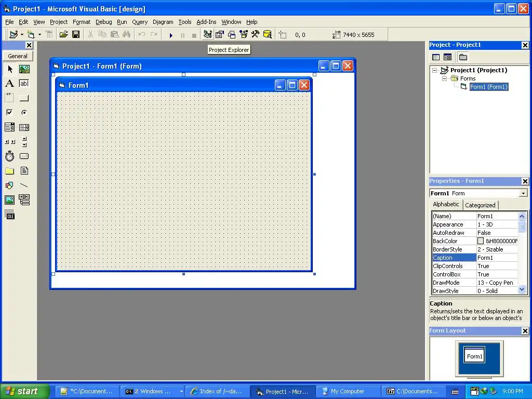Screen dimensions: 532x399
Task: Click the properties list scroll-up arrow
Action: click(x=522, y=216)
